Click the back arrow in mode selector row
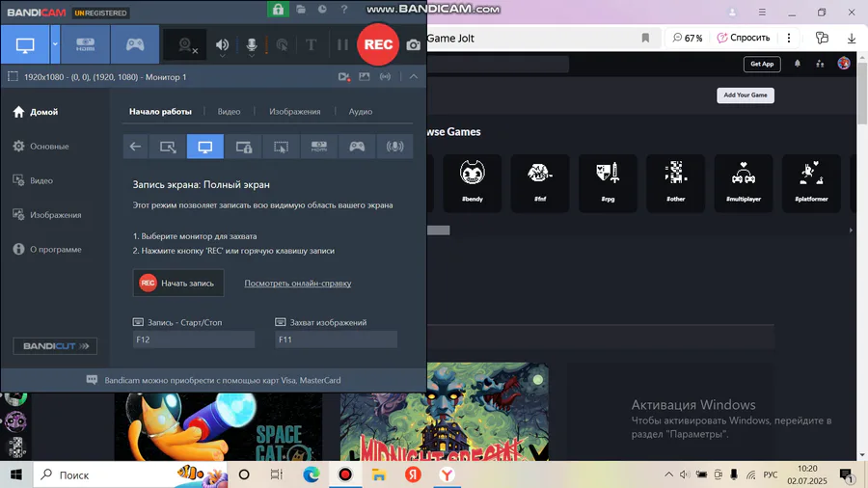The image size is (868, 488). pyautogui.click(x=135, y=147)
